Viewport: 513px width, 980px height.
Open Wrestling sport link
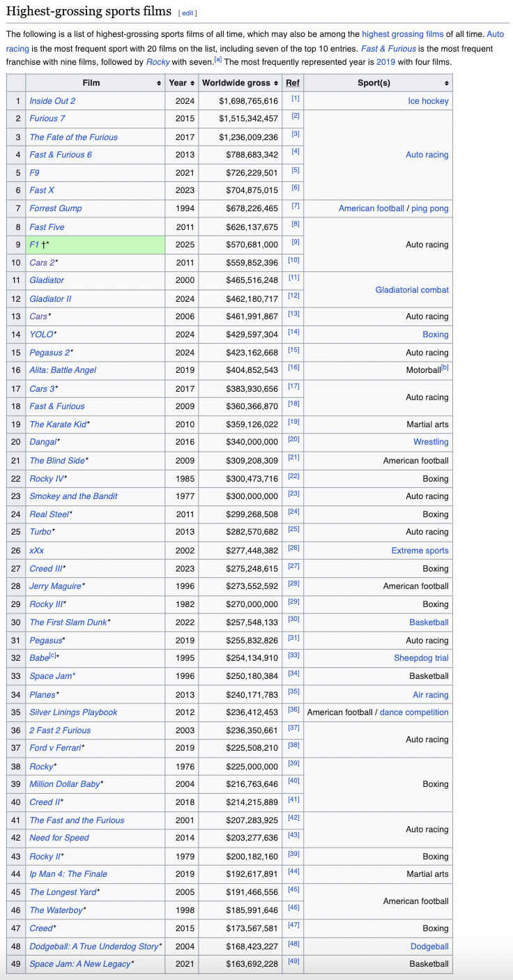click(431, 442)
